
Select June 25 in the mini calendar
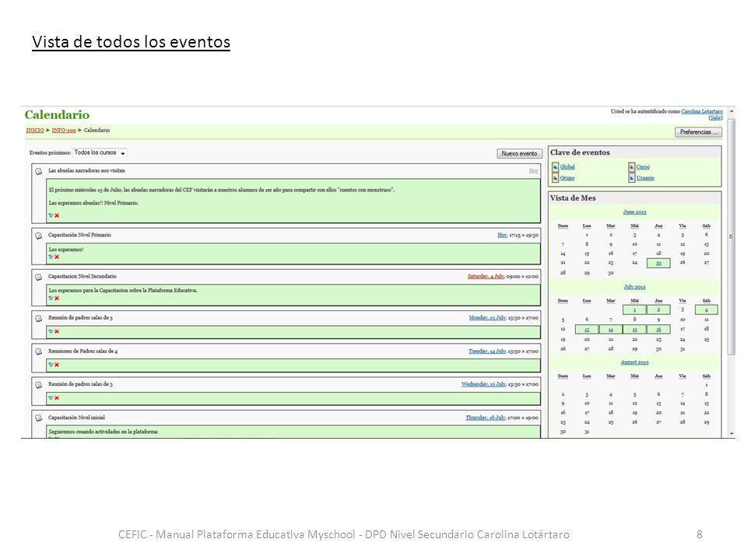[x=658, y=264]
